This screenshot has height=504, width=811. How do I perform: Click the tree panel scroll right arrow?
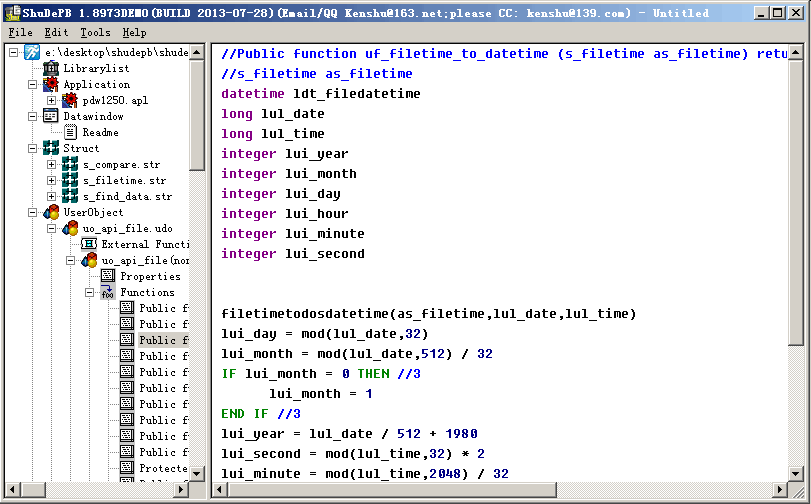coord(182,489)
